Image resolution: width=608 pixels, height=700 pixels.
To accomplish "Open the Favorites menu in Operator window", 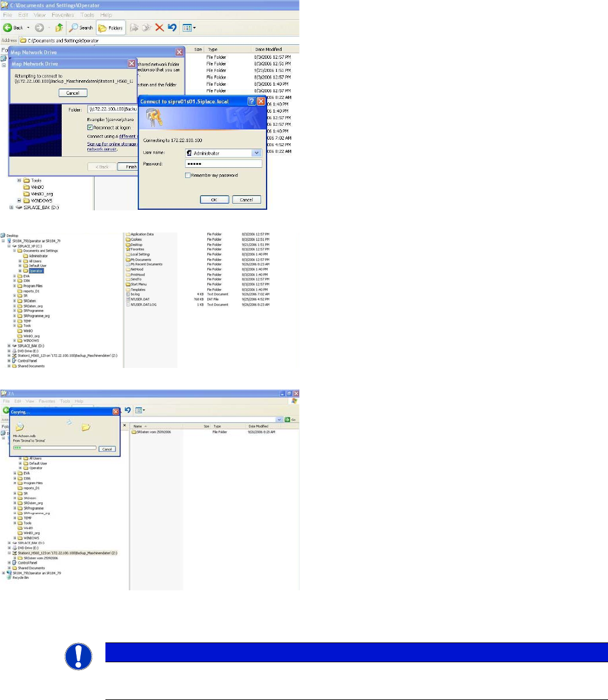I will point(62,15).
